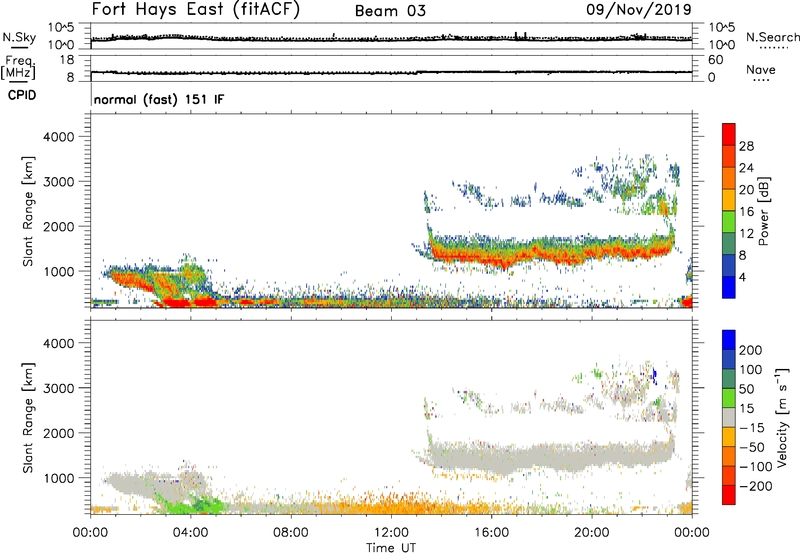This screenshot has width=800, height=554.
Task: Pick the Power swatch between 24 and 28
Action: [x=729, y=156]
